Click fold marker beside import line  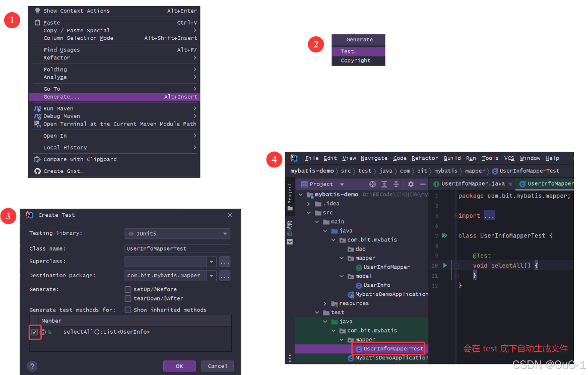click(456, 216)
